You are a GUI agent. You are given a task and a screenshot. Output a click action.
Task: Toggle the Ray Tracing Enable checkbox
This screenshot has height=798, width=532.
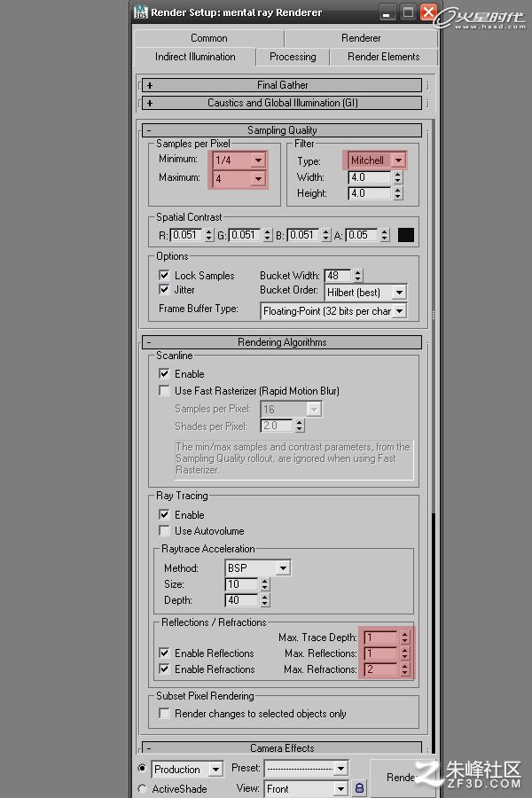click(x=164, y=514)
